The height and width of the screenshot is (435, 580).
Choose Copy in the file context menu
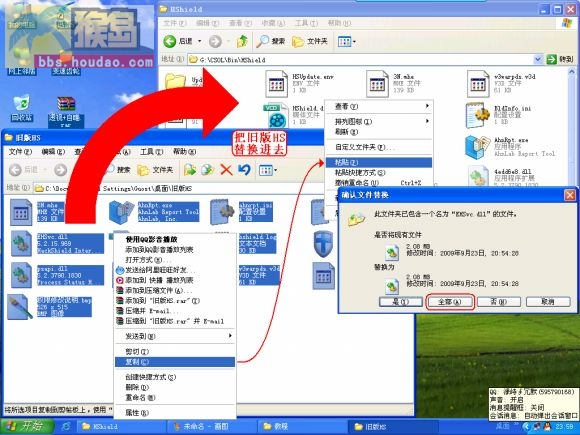pyautogui.click(x=175, y=362)
